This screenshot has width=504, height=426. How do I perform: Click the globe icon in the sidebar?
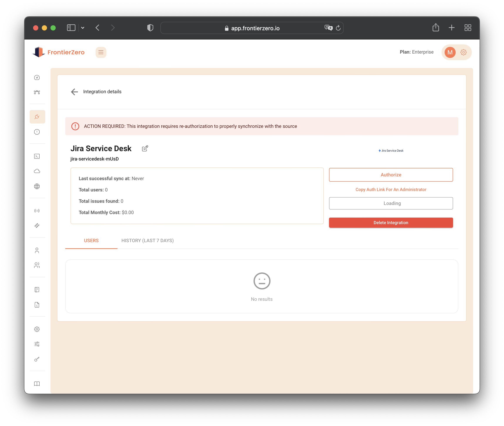(x=37, y=186)
